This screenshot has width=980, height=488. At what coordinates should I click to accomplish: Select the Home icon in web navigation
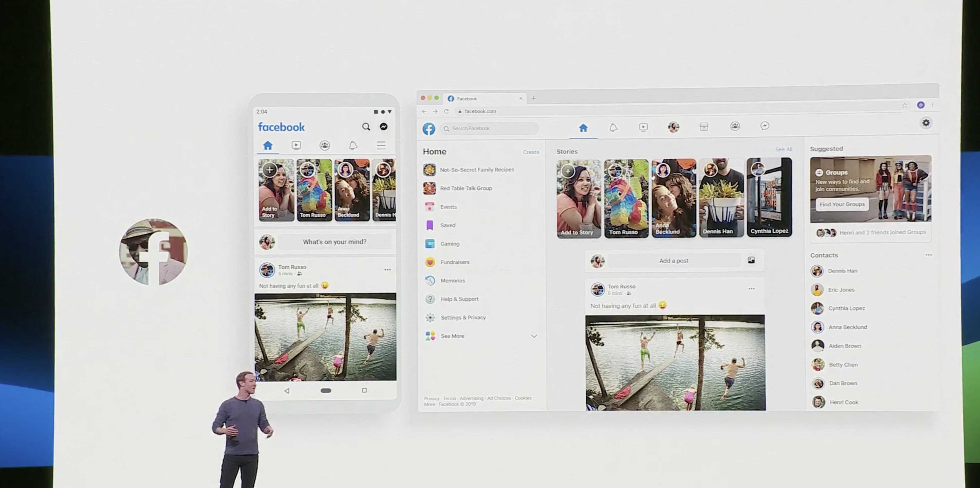click(583, 128)
